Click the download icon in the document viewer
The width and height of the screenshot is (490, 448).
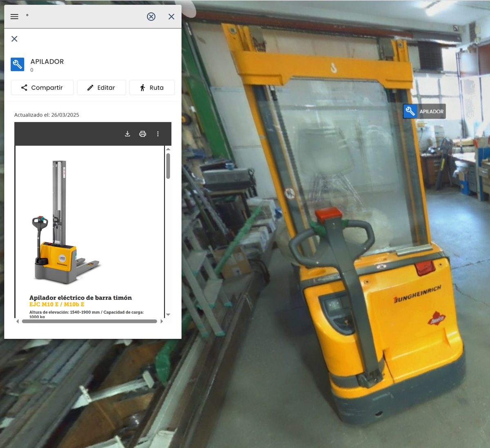[x=127, y=134]
